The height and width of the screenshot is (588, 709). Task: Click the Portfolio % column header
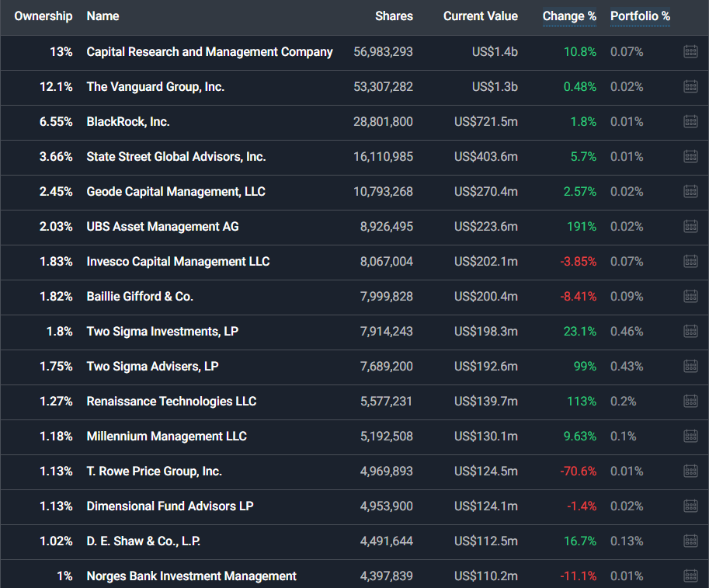[640, 16]
